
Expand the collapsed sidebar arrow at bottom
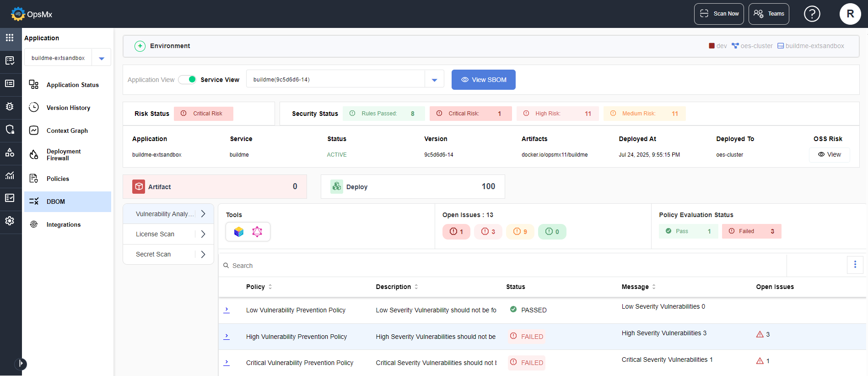pos(21,364)
